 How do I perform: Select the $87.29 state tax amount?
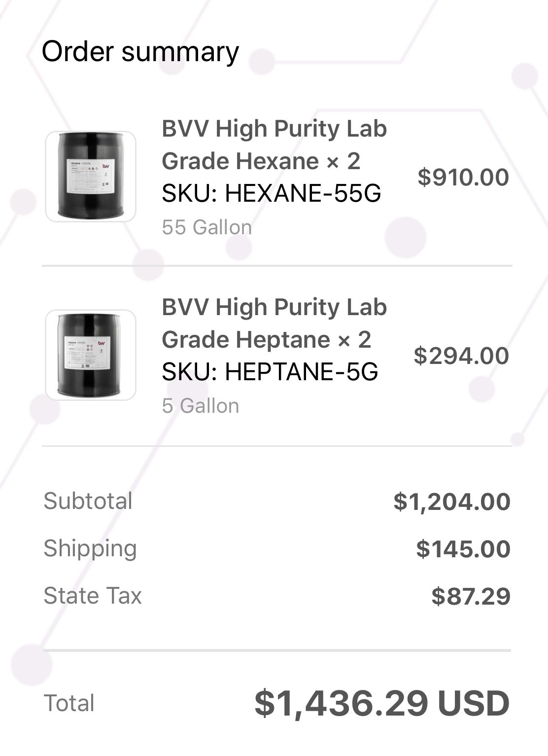point(471,596)
